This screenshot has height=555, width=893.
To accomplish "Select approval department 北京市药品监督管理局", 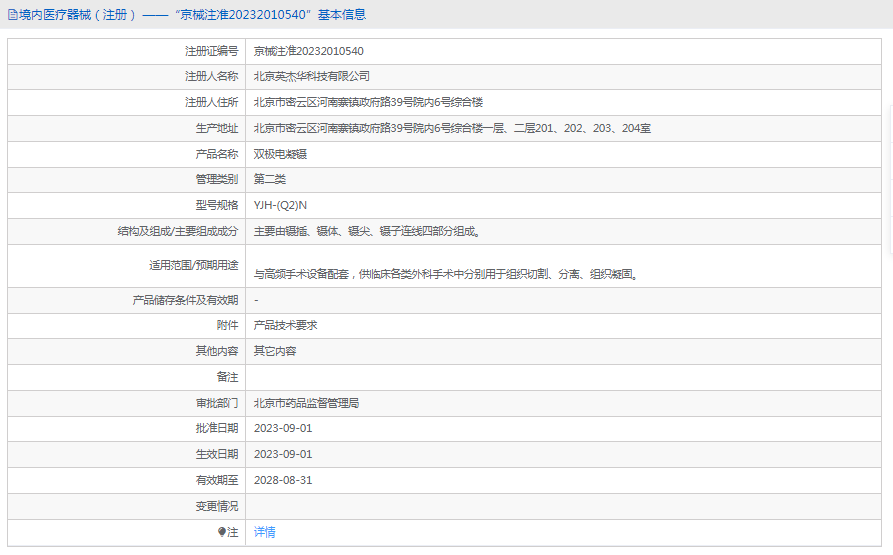I will pos(306,404).
